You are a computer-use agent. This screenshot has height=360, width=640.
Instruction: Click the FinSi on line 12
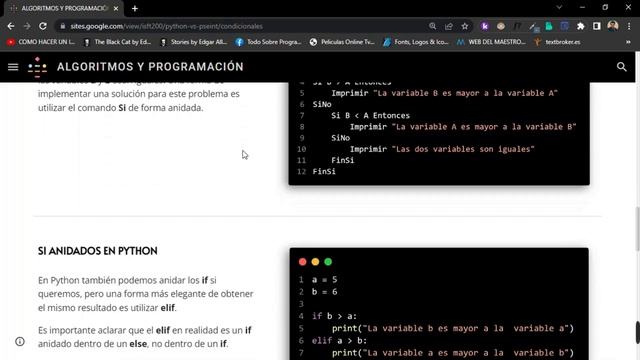pyautogui.click(x=324, y=171)
